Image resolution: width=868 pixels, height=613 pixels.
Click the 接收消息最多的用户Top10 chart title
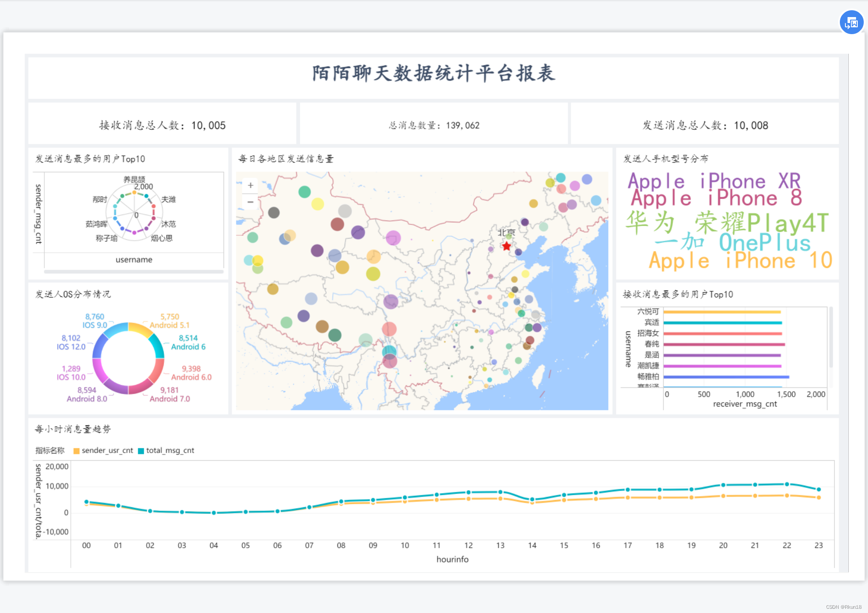pos(678,294)
